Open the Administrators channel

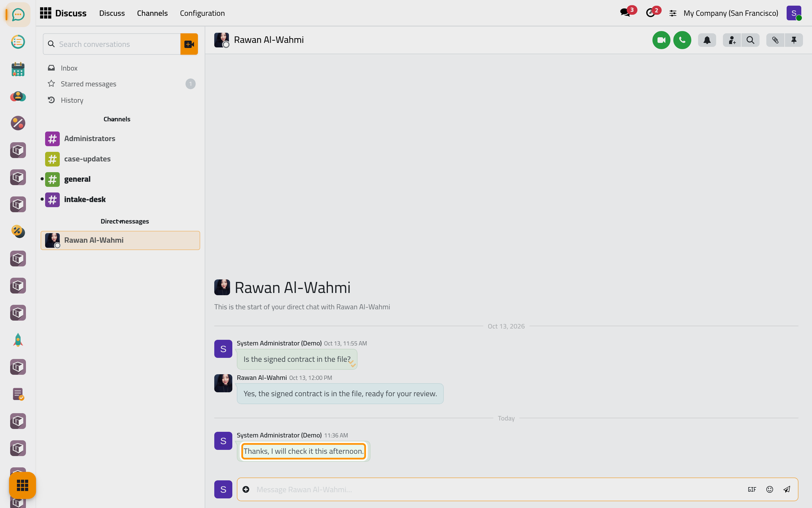120,138
